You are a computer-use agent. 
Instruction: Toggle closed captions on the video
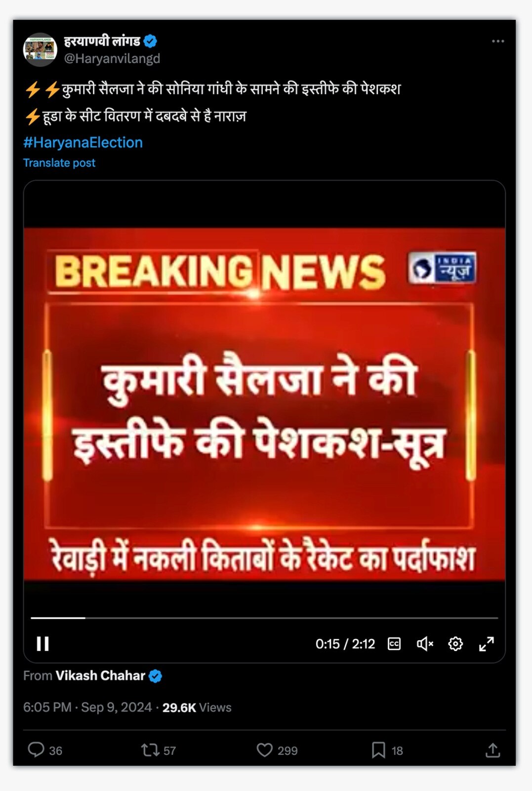pyautogui.click(x=394, y=644)
